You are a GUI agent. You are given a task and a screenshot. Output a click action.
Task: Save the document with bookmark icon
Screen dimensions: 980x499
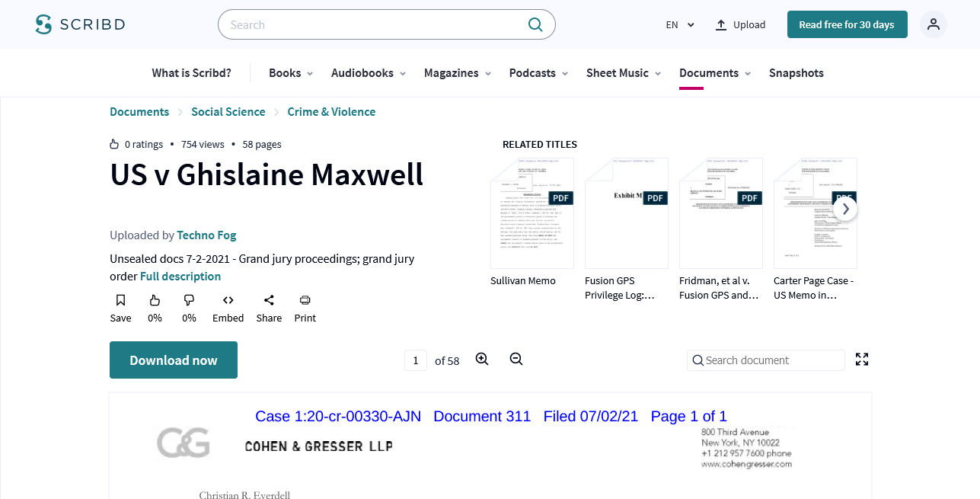point(120,300)
